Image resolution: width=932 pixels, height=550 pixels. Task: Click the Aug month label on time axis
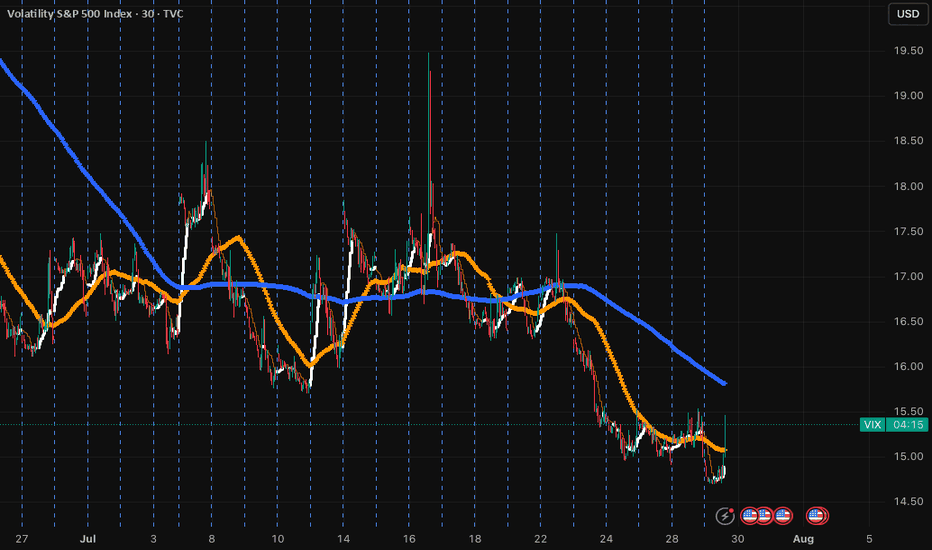click(x=803, y=539)
